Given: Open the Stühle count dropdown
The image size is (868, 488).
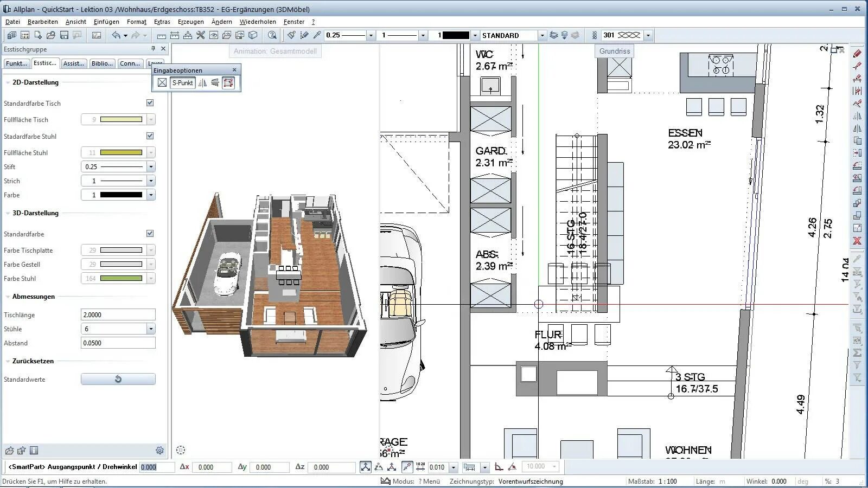Looking at the screenshot, I should coord(151,329).
